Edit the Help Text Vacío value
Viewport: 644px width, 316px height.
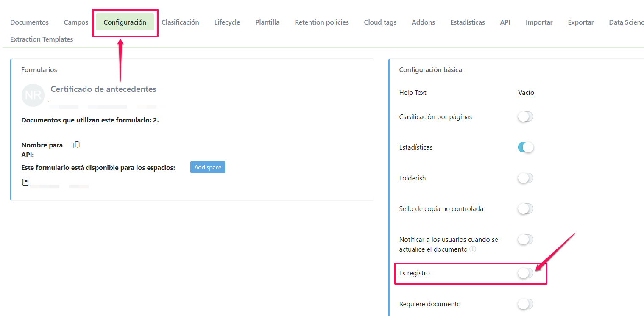coord(526,93)
